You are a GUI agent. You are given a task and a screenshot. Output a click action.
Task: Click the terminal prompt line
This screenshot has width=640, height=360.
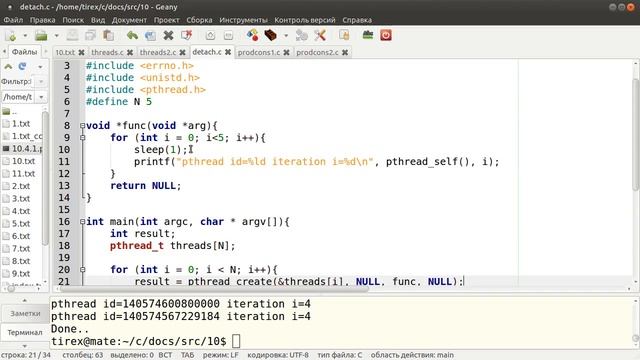pyautogui.click(x=146, y=341)
